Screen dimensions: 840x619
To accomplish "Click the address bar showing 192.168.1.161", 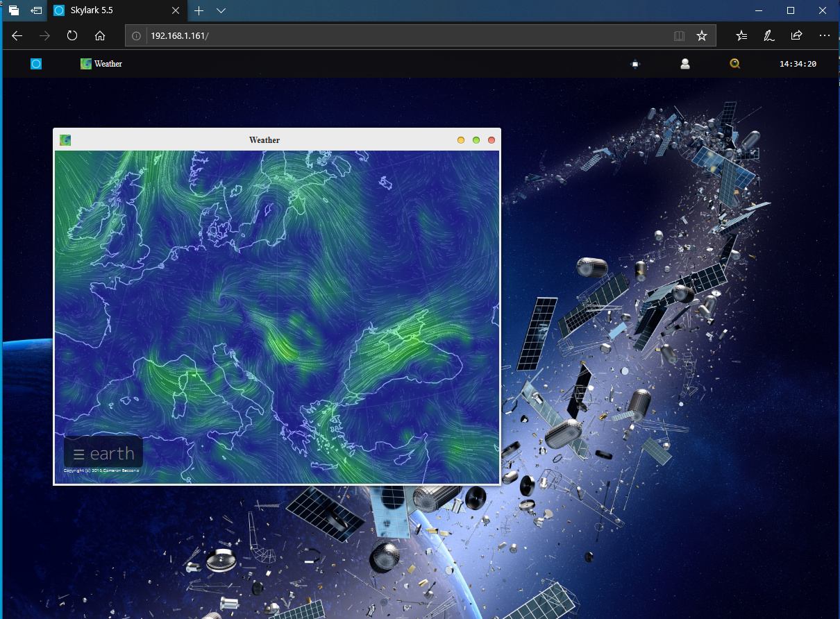I will pyautogui.click(x=405, y=35).
